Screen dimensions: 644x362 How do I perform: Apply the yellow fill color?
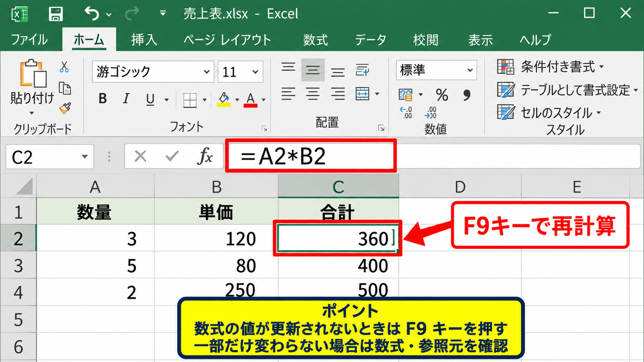[223, 99]
